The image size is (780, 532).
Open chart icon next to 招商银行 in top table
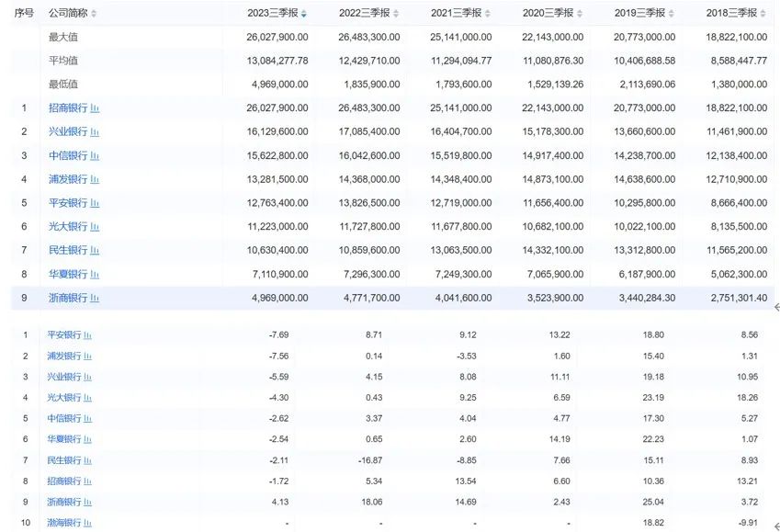[x=95, y=108]
